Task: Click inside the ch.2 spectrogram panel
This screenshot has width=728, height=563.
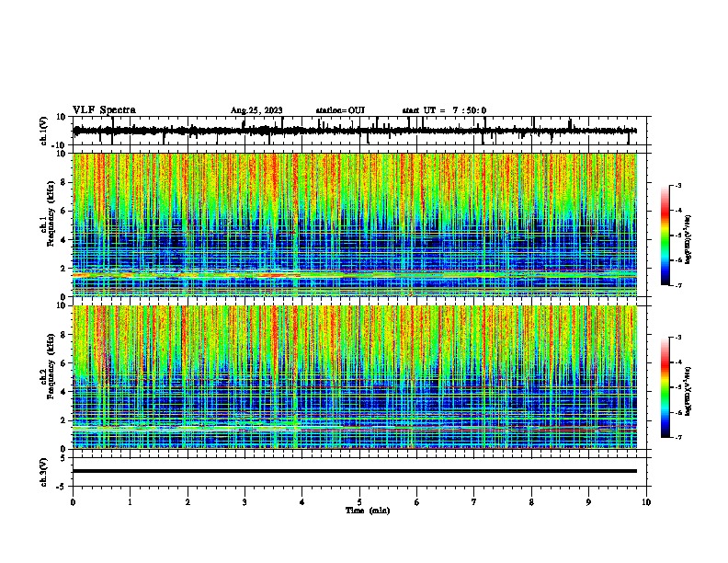Action: tap(355, 377)
